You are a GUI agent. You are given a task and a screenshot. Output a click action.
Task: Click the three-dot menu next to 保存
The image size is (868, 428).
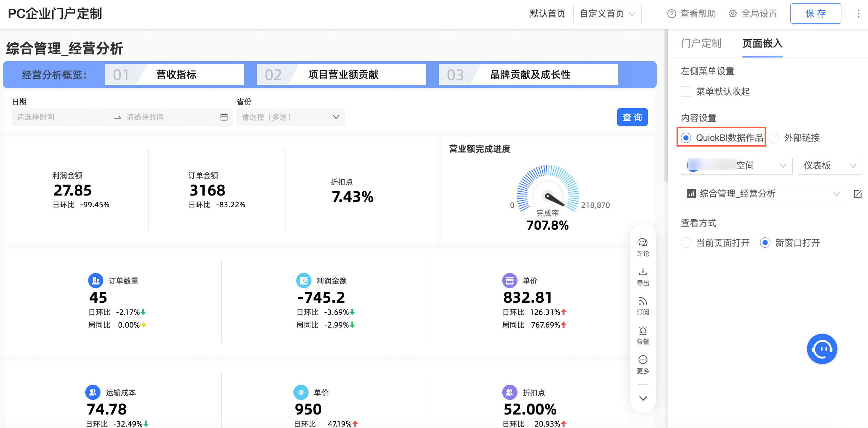[858, 13]
